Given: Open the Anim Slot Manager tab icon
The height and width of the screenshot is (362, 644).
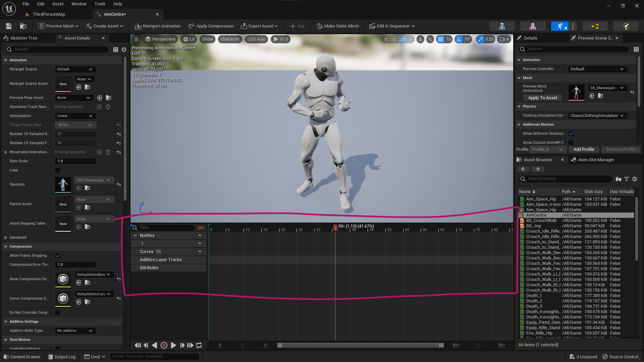Looking at the screenshot, I should [x=574, y=160].
